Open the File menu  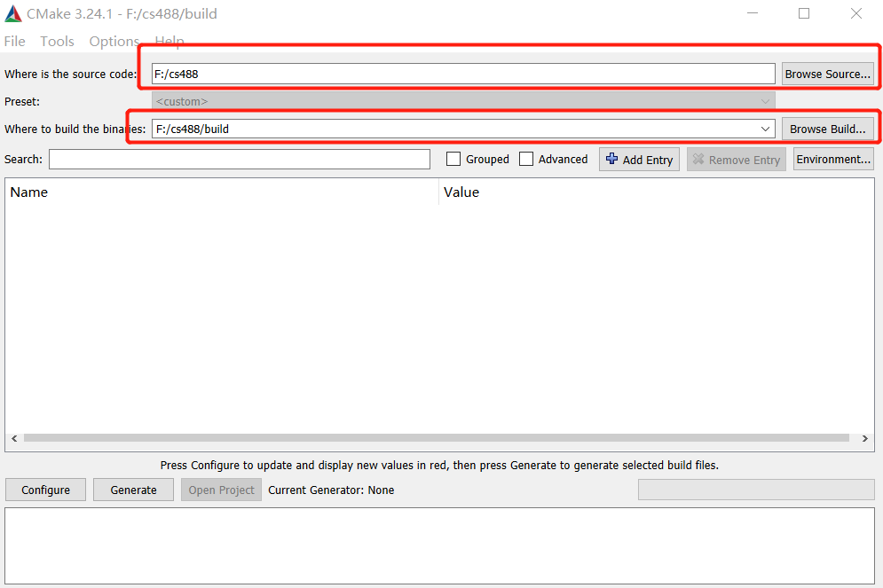(x=14, y=41)
